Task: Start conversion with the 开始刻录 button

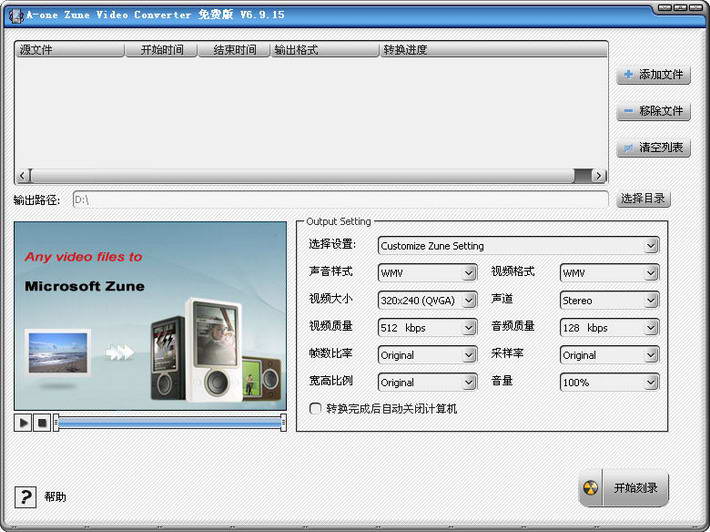Action: 624,488
